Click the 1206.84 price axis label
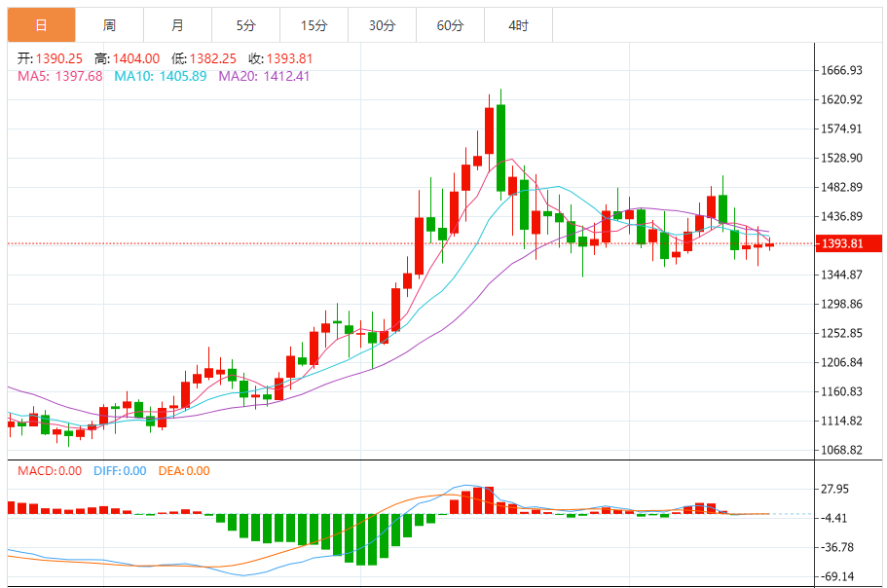The image size is (887, 588). point(842,362)
